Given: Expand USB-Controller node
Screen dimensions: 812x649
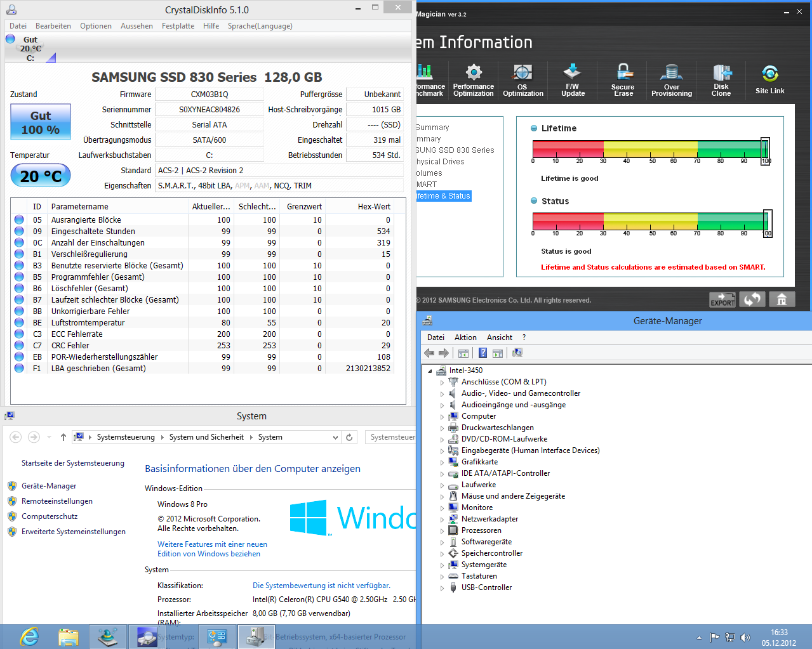Looking at the screenshot, I should 443,588.
